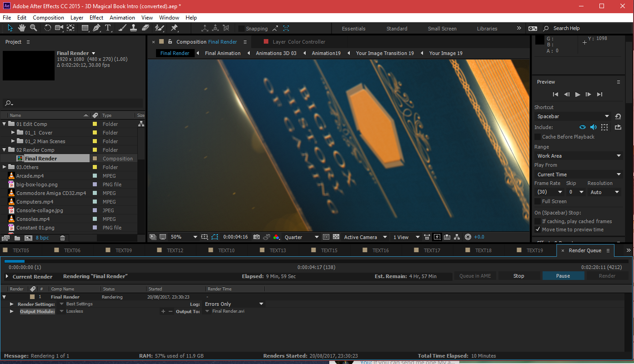This screenshot has width=634, height=364.
Task: Delete selected project item with trash icon
Action: pyautogui.click(x=63, y=238)
